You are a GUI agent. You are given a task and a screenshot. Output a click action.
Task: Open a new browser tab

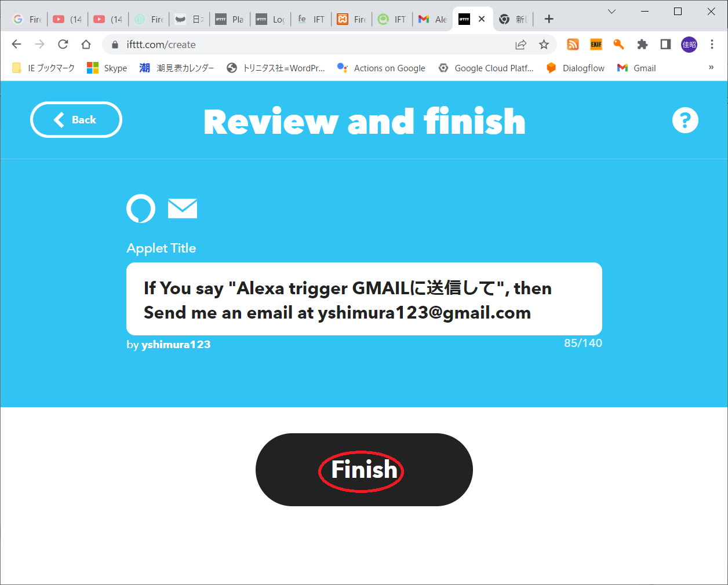click(x=549, y=19)
